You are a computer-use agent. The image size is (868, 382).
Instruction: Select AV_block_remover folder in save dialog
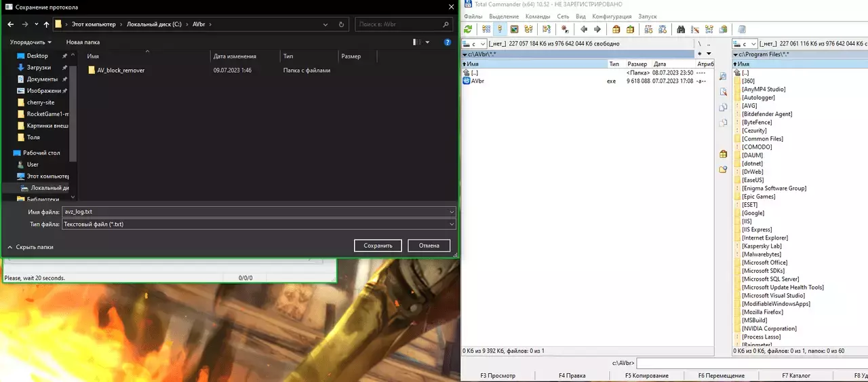pos(121,70)
